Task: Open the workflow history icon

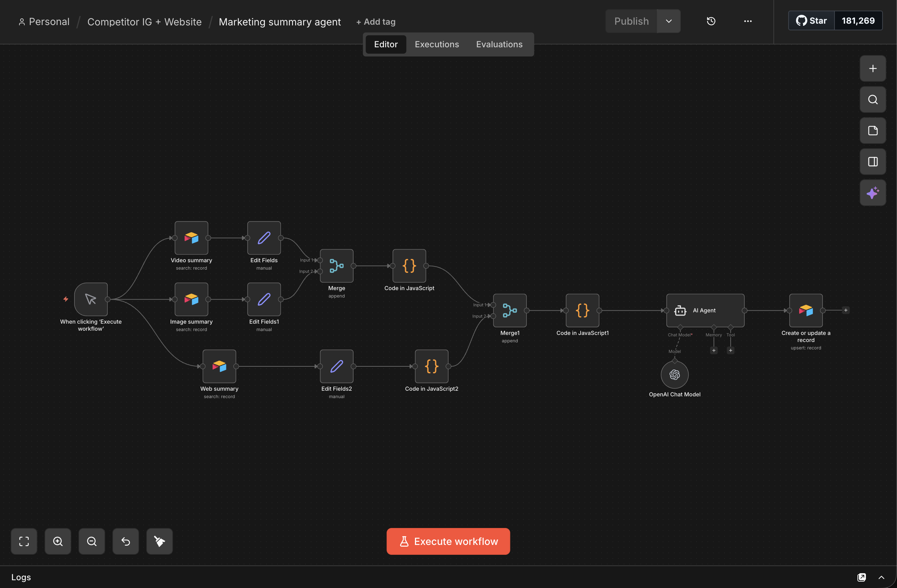Action: pos(711,21)
